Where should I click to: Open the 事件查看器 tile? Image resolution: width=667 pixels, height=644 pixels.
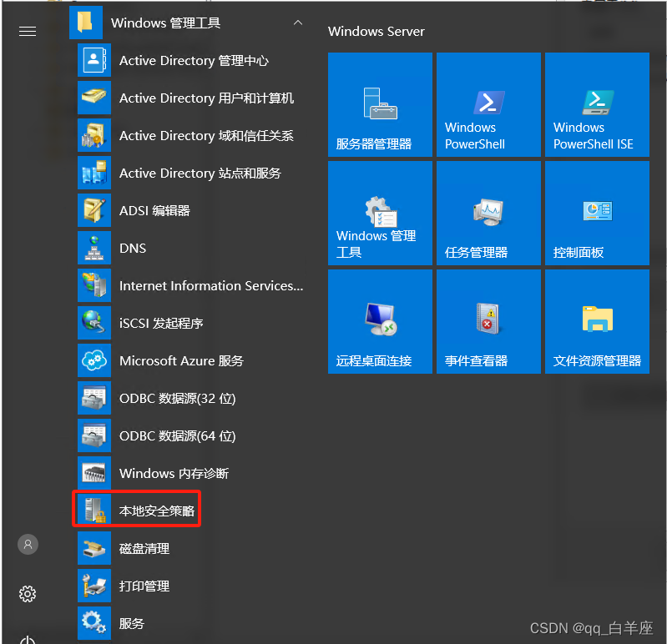(488, 321)
